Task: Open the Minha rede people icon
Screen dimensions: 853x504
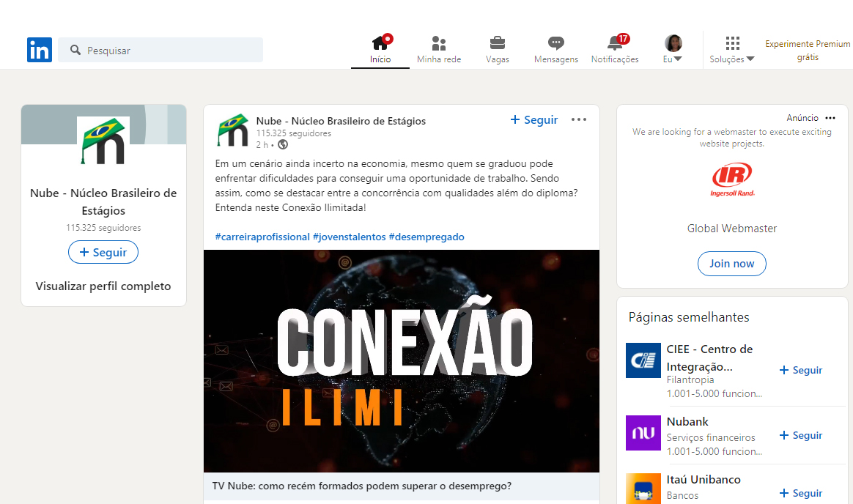Action: [x=438, y=43]
